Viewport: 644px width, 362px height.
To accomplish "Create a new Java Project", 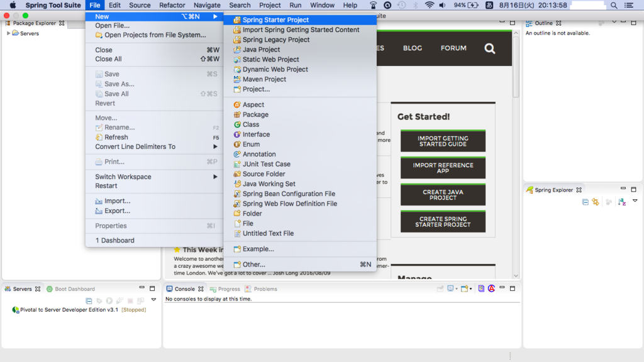I will pos(300,49).
